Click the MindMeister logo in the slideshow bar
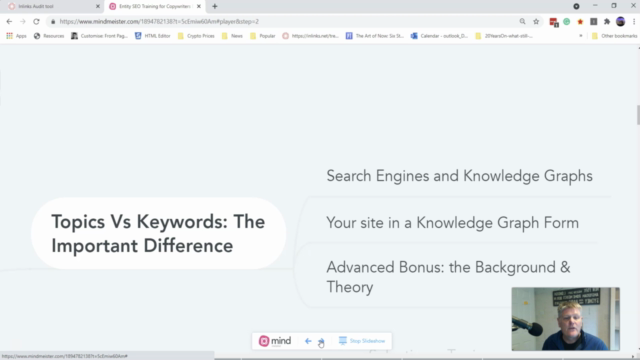This screenshot has width=640, height=360. [x=275, y=341]
